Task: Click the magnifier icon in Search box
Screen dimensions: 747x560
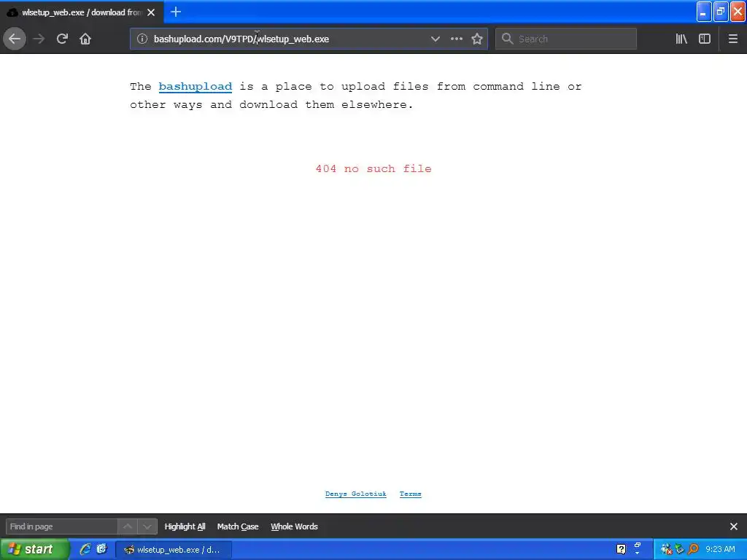Action: pyautogui.click(x=508, y=39)
